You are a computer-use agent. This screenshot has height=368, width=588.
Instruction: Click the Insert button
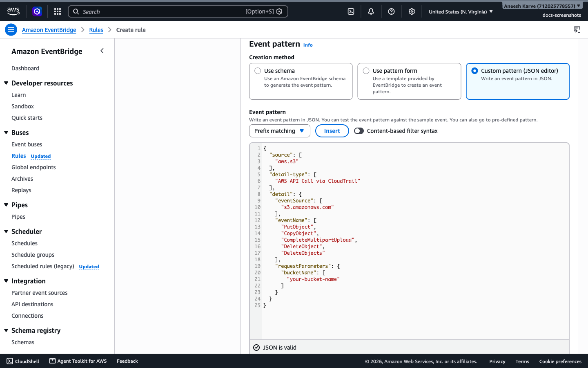pos(332,131)
